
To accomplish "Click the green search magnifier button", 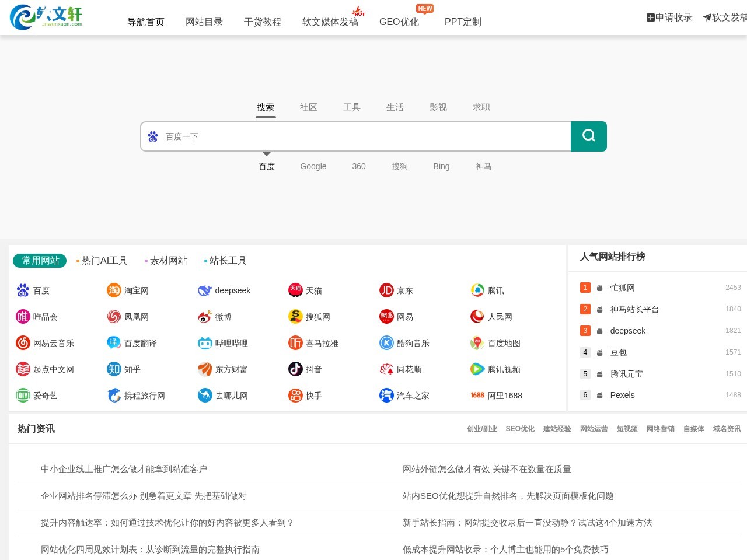I will click(x=589, y=136).
